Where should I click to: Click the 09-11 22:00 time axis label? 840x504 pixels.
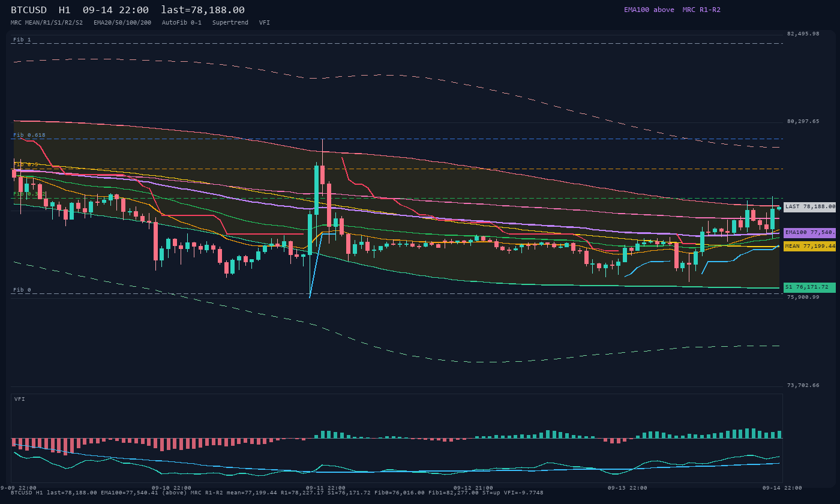point(326,488)
